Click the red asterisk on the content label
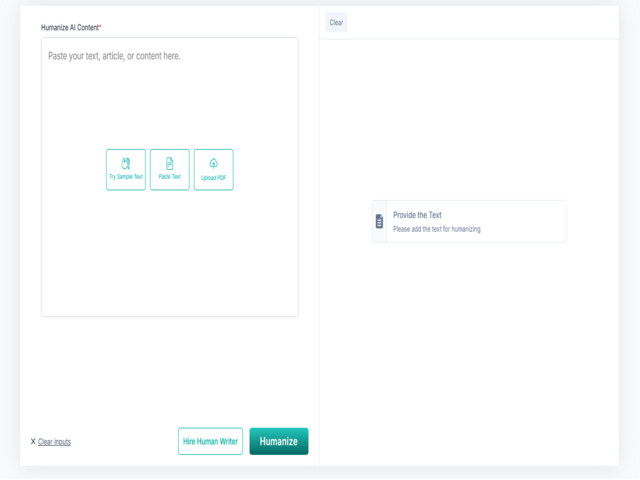This screenshot has width=640, height=480. (100, 26)
